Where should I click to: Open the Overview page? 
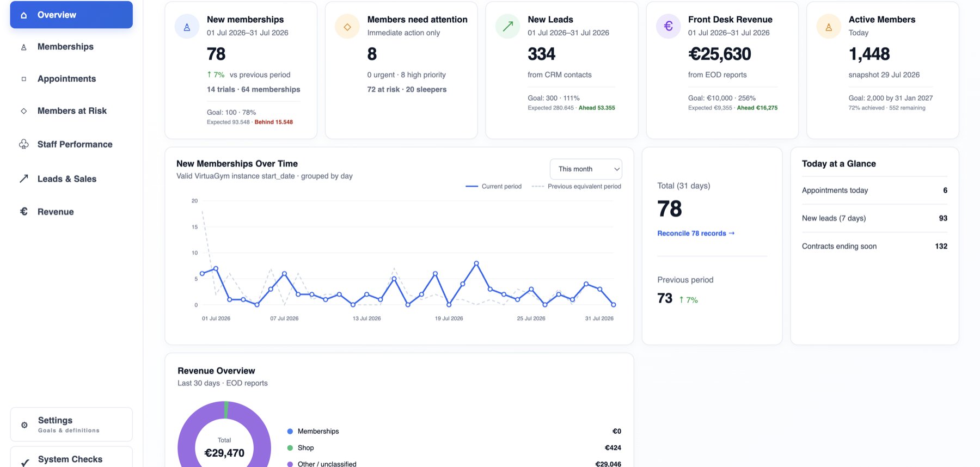71,15
